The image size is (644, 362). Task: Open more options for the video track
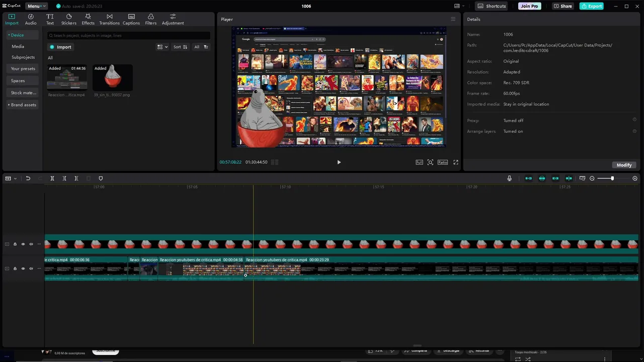39,268
